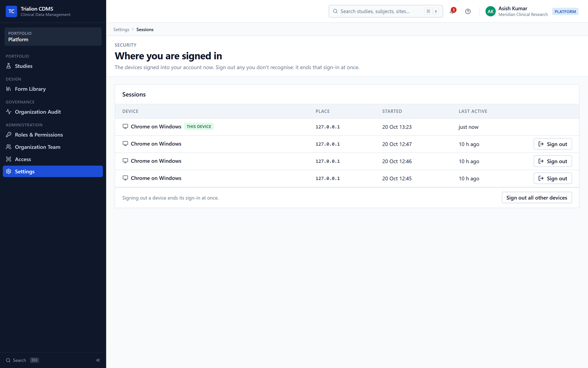Viewport: 588px width, 368px height.
Task: Open the sidebar Search at bottom
Action: click(22, 360)
